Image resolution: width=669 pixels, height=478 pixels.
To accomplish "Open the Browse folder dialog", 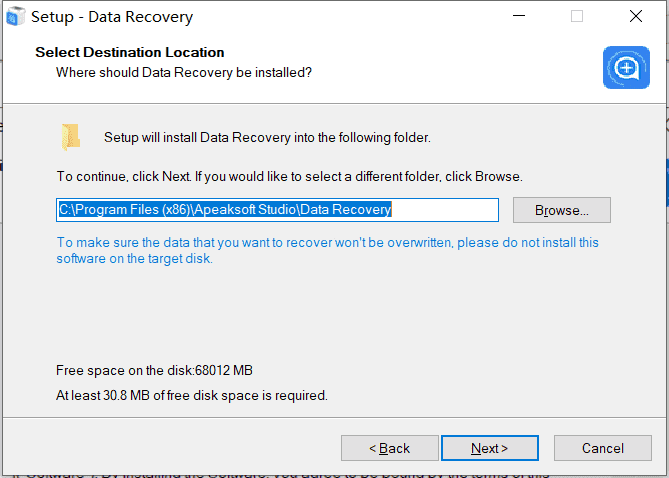I will click(x=561, y=210).
